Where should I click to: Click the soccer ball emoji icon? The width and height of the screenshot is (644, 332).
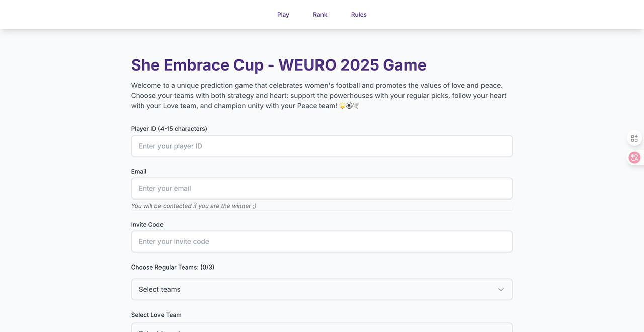[x=349, y=106]
